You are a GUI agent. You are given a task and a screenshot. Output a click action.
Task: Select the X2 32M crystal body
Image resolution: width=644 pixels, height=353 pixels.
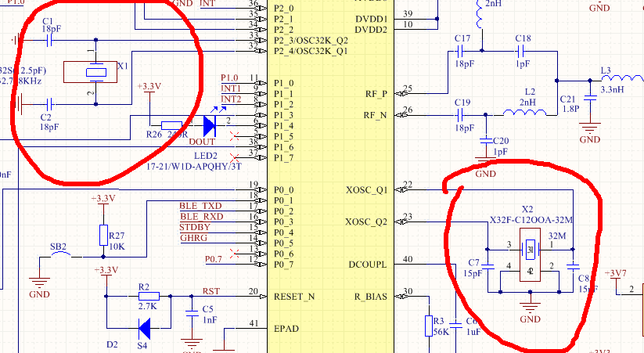(x=530, y=255)
